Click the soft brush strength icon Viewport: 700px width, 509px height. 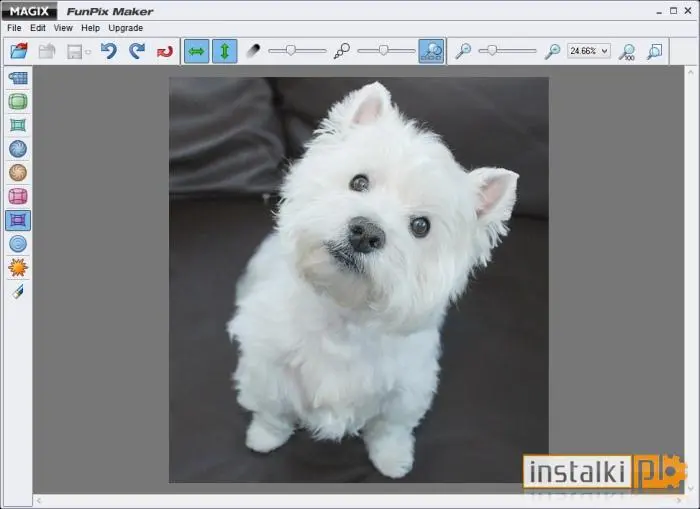coord(253,51)
